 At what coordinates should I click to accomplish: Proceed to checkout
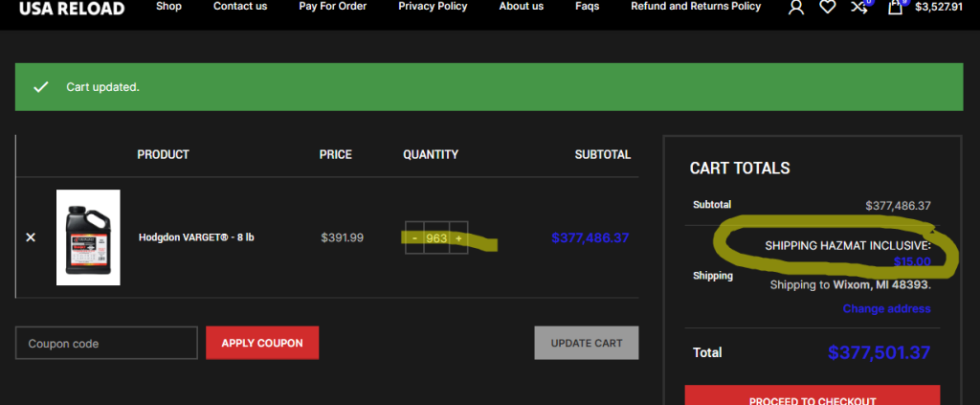point(812,398)
